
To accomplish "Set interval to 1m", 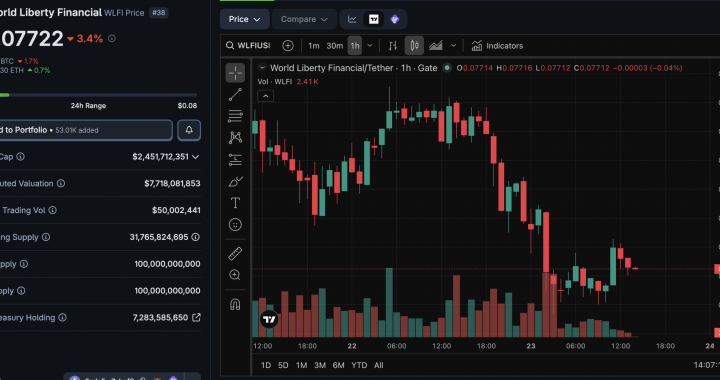I will 314,45.
